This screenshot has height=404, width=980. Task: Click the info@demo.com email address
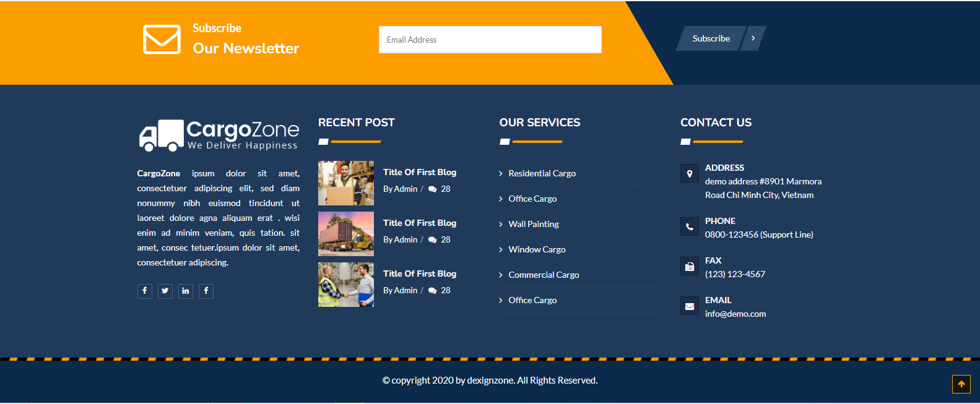pos(735,314)
